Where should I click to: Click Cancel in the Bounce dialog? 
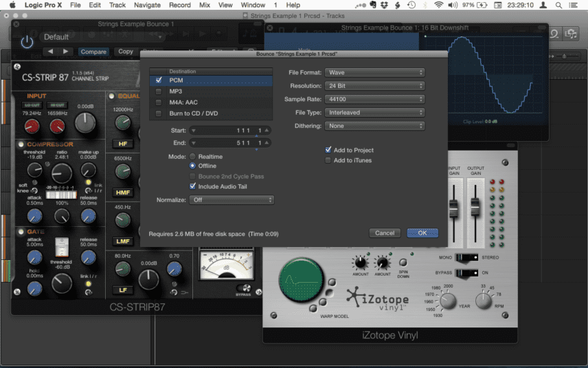click(x=385, y=233)
